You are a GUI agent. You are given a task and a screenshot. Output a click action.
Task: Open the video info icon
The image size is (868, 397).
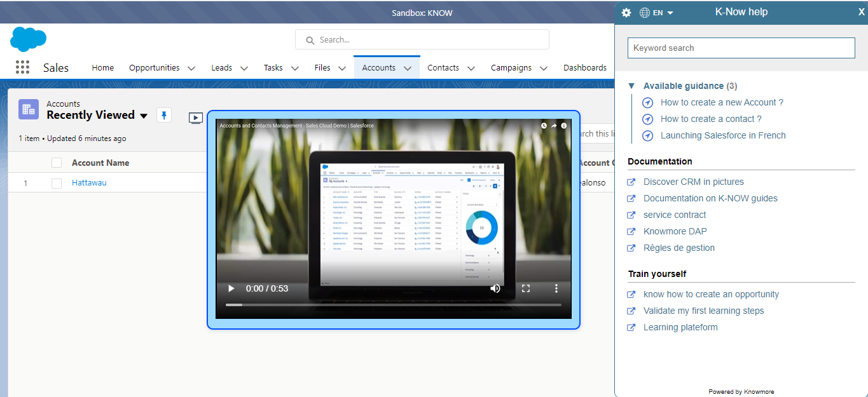pos(563,125)
